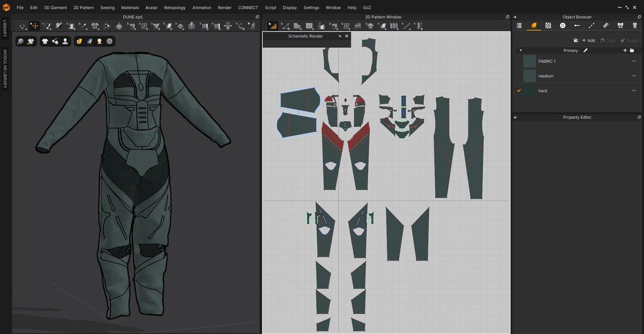Select the pucker/spring tool in the 2D toolbar
Viewport: 644px width, 334px height.
tap(419, 25)
